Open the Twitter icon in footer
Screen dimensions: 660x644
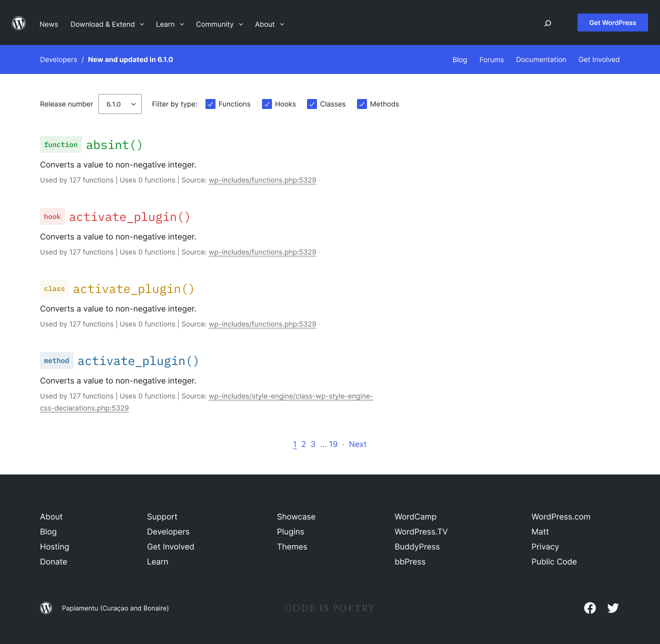click(x=613, y=608)
